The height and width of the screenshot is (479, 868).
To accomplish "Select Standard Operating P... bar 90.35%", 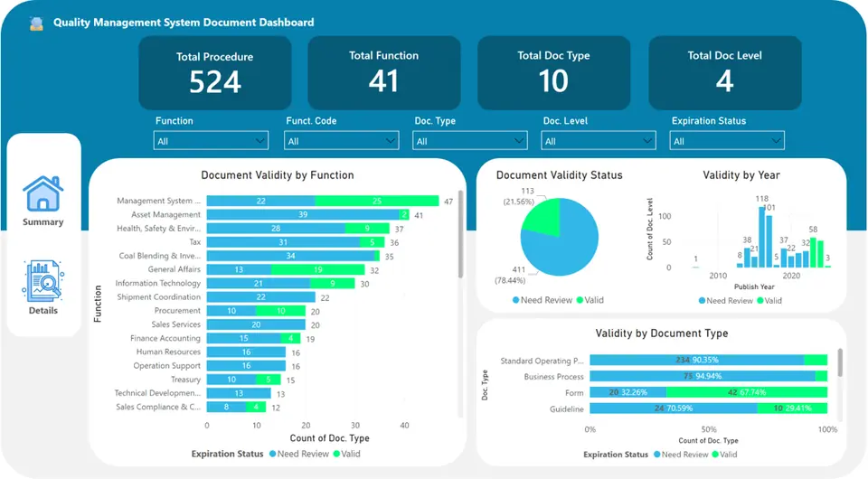I will click(697, 360).
